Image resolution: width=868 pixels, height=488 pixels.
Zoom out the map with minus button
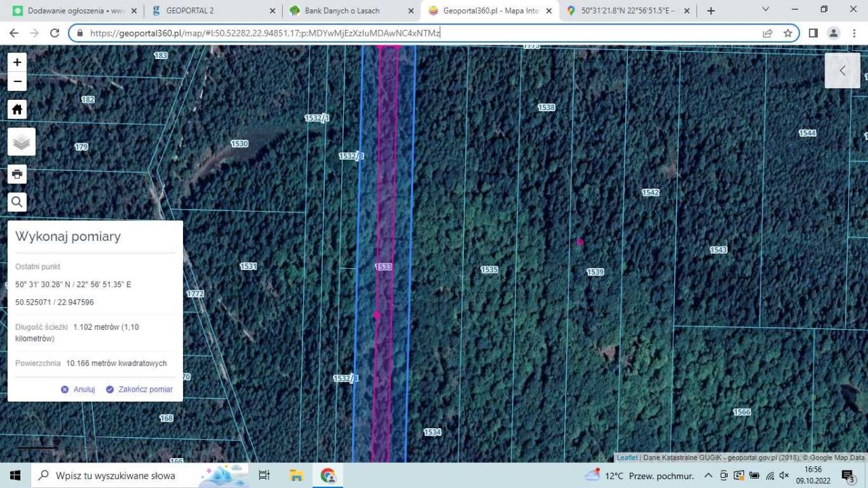(18, 81)
